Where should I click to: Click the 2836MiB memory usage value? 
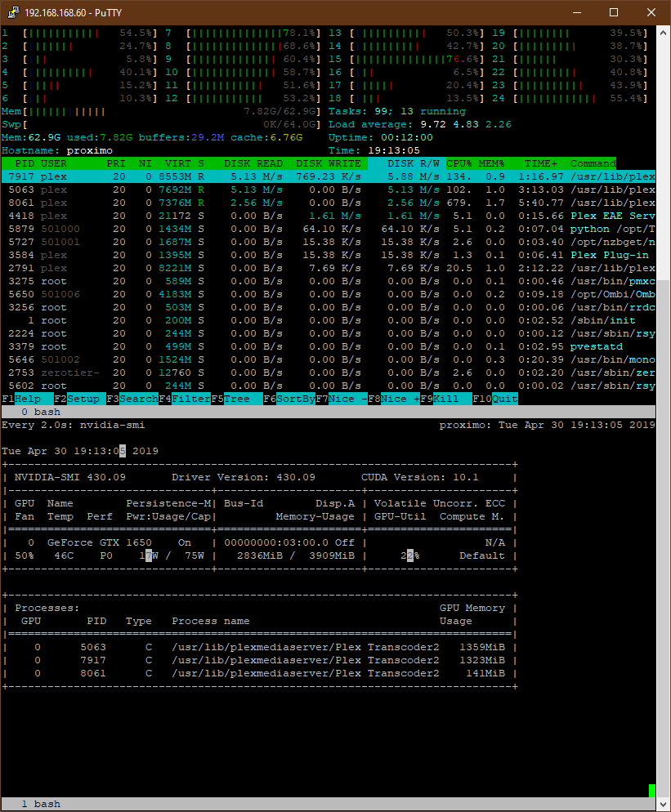(260, 555)
